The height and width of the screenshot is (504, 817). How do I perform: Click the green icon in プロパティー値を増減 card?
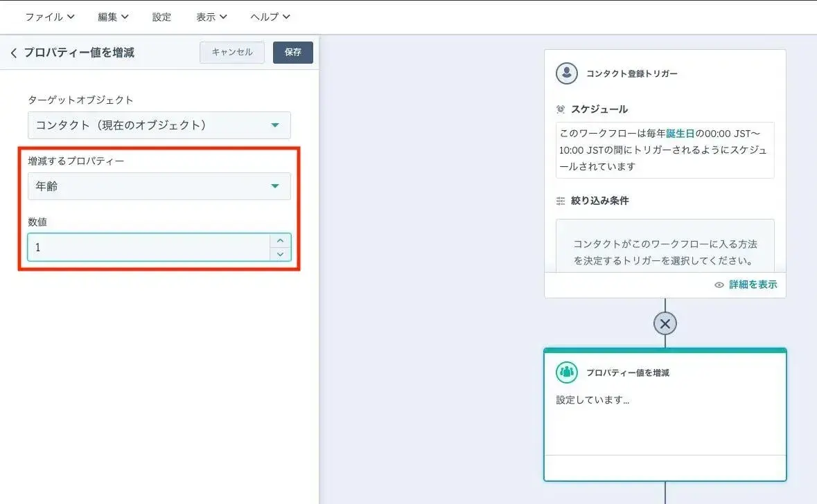pyautogui.click(x=566, y=372)
